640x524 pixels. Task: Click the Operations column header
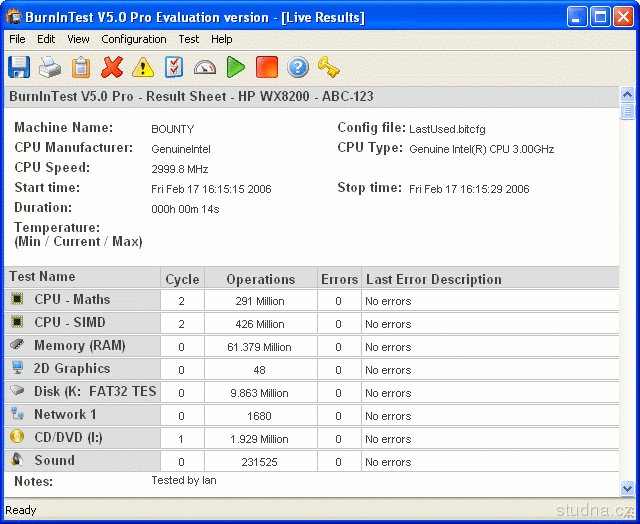[x=260, y=279]
